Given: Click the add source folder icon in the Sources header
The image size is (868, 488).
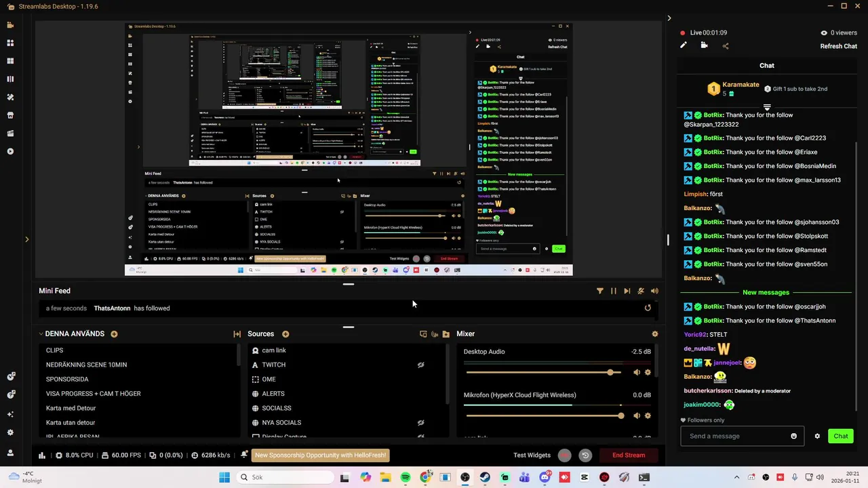Looking at the screenshot, I should click(x=446, y=334).
